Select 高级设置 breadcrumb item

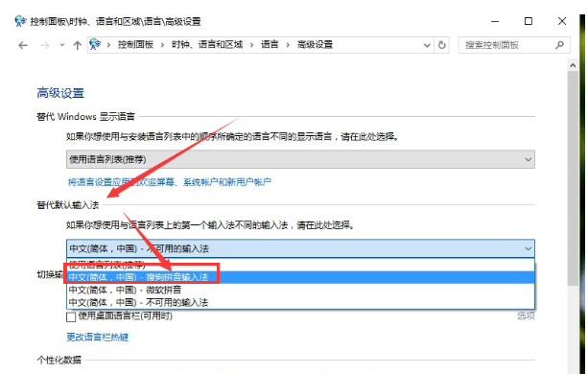tap(315, 45)
